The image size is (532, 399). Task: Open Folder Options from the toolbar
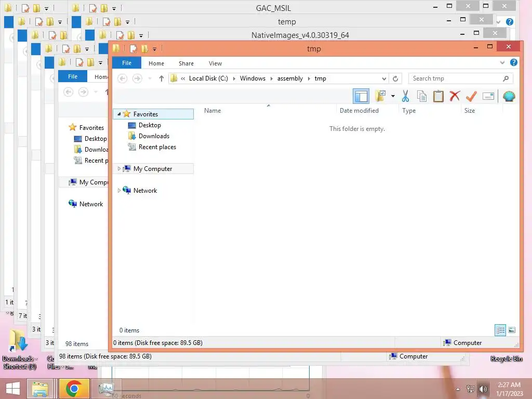pos(380,96)
